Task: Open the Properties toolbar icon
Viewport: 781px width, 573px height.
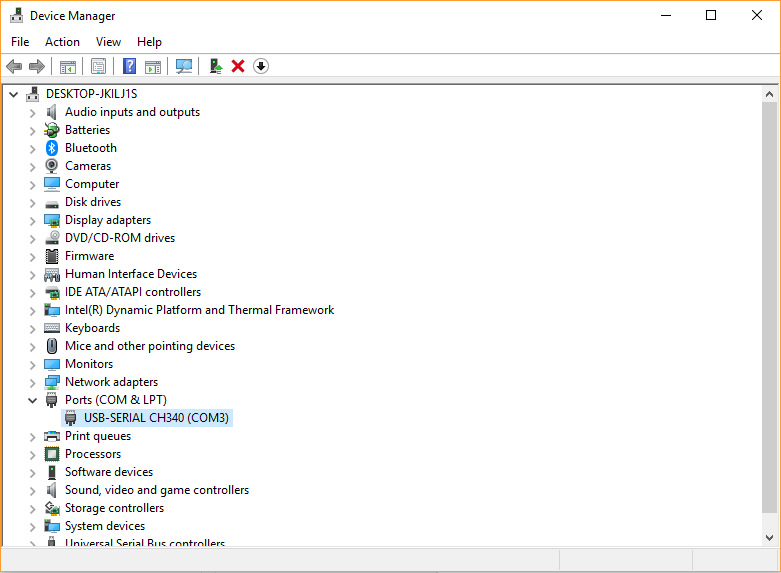Action: 99,66
